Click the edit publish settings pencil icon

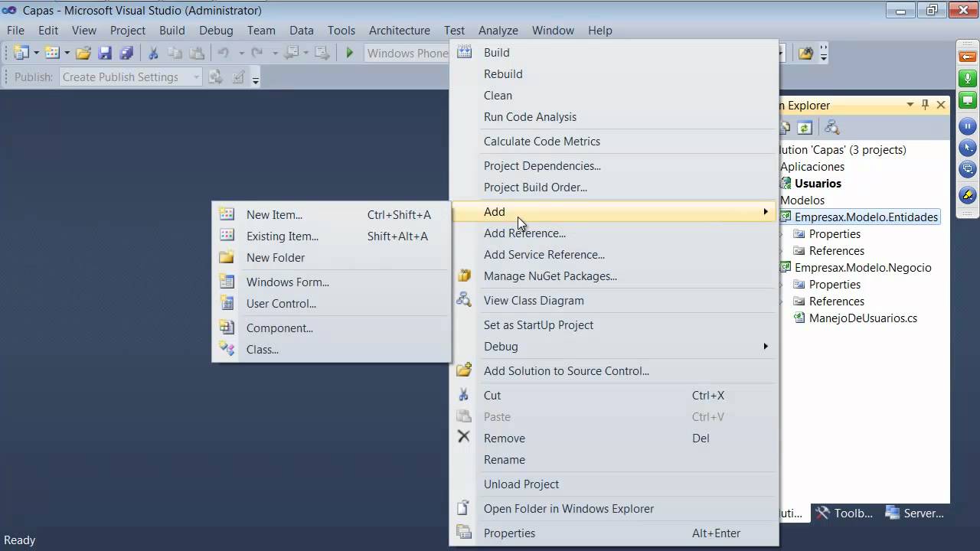pos(239,77)
